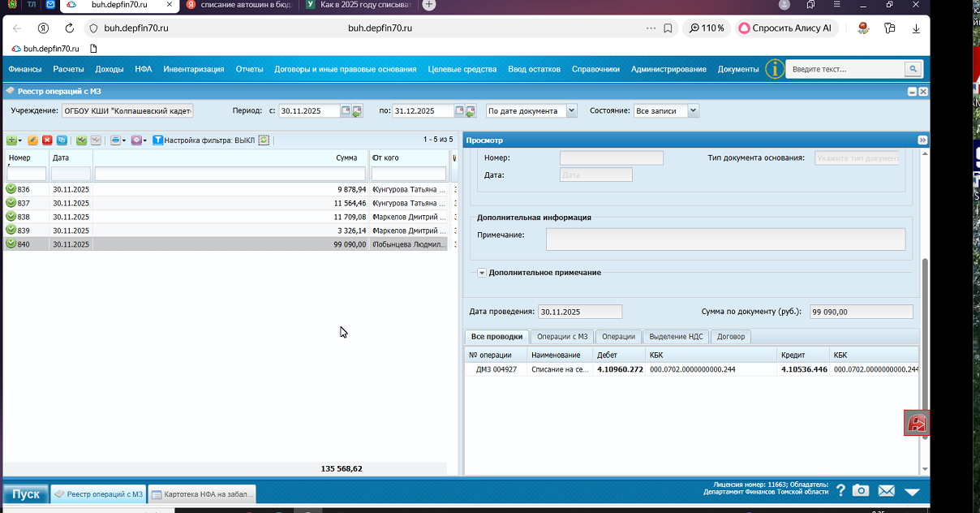This screenshot has height=513, width=980.
Task: Click the red floating widget icon
Action: pyautogui.click(x=917, y=423)
